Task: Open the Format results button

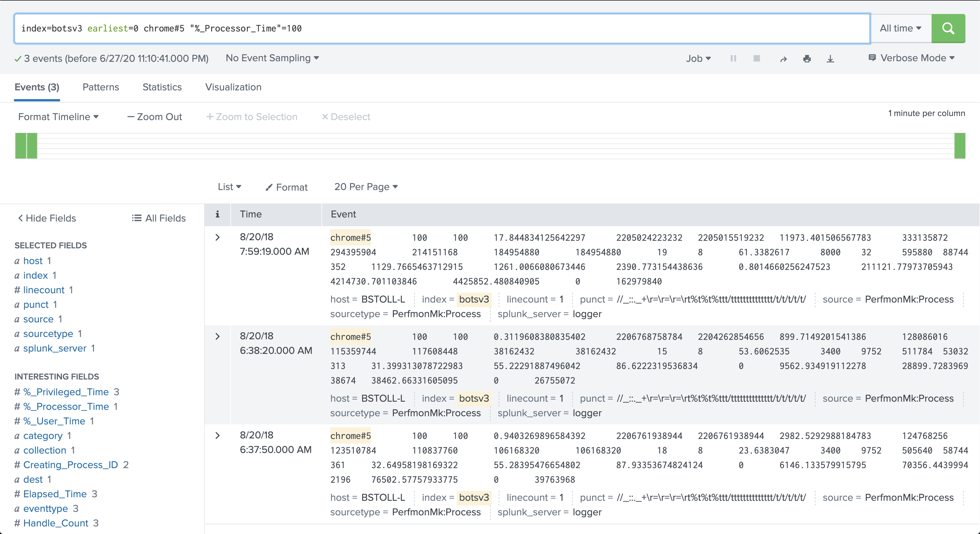Action: coord(286,187)
